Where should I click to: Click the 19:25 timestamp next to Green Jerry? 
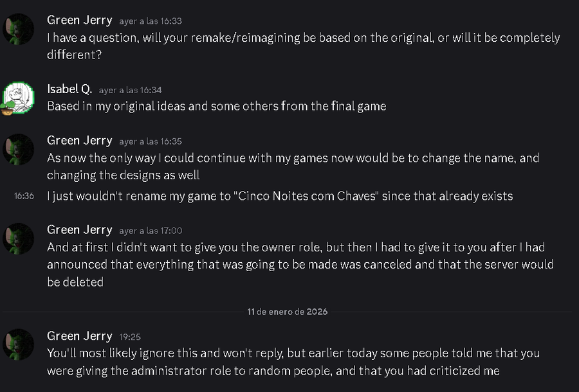[x=130, y=337]
